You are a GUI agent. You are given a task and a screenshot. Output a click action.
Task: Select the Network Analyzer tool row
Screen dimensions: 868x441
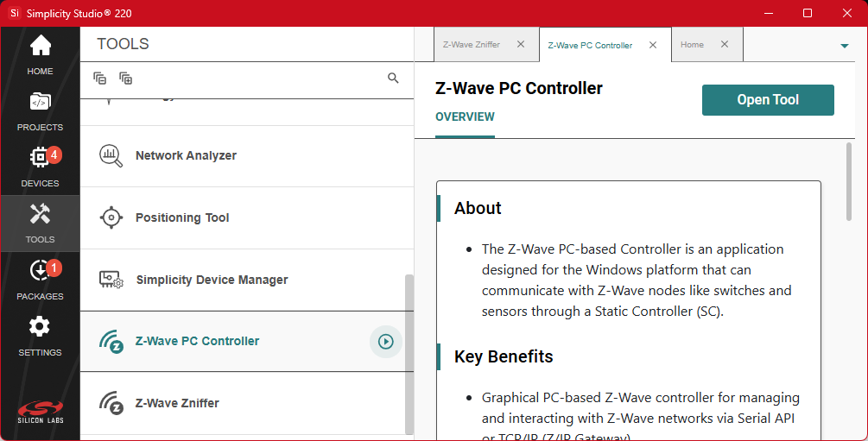coord(247,156)
